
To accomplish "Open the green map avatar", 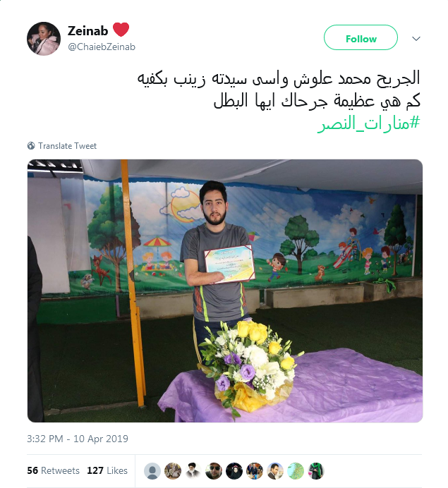I will 296,470.
